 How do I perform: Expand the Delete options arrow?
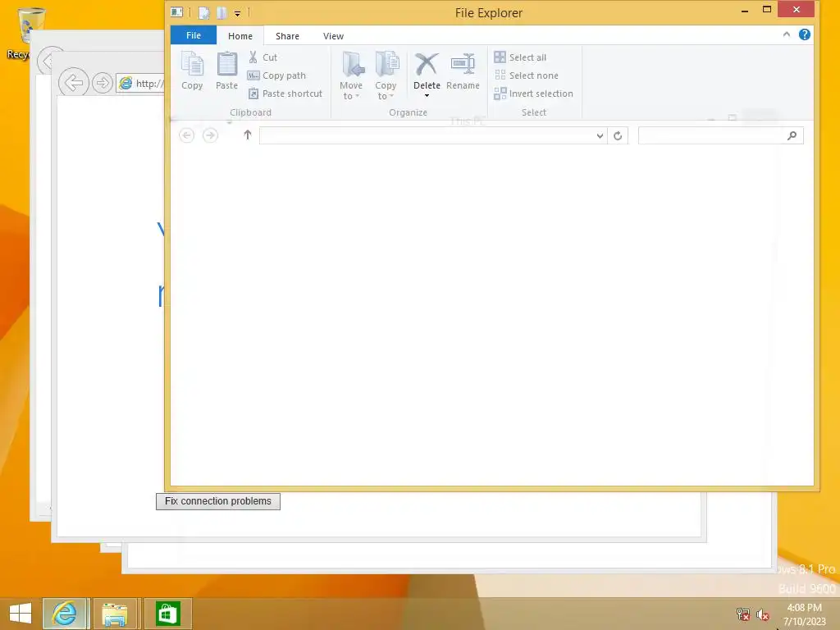[427, 97]
